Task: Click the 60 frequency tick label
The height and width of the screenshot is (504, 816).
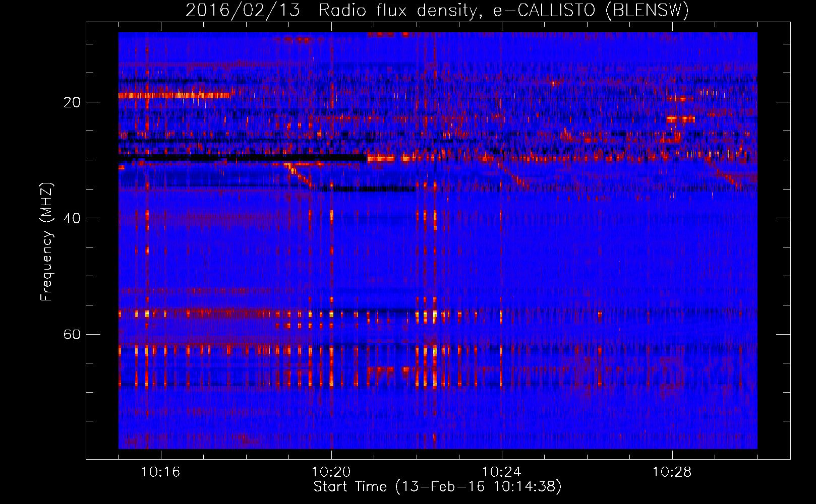Action: (72, 334)
